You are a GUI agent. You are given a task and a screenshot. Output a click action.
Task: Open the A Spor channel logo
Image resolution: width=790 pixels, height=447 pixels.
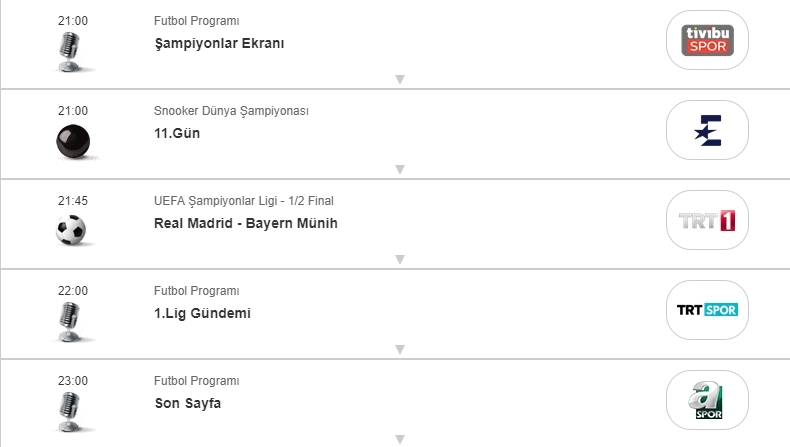coord(707,400)
